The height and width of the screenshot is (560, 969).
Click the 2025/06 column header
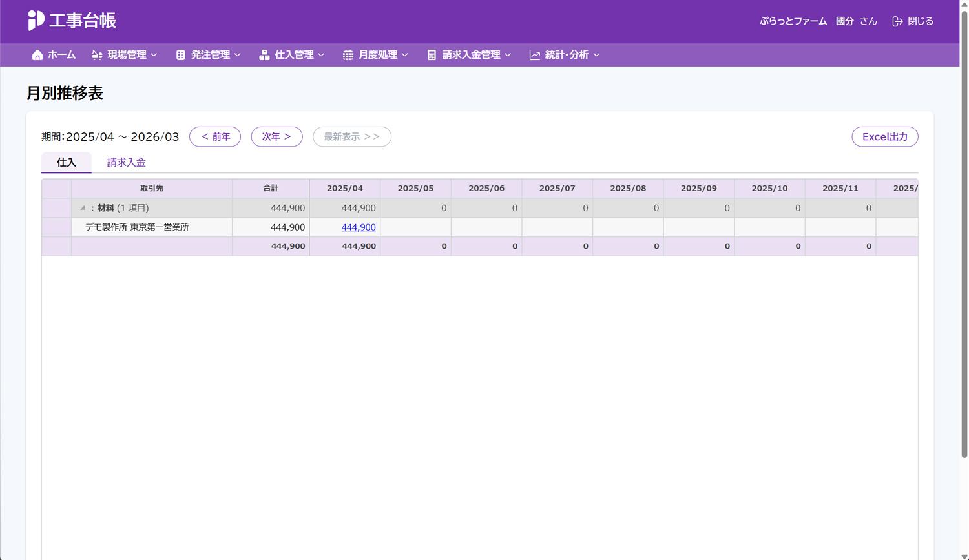[486, 189]
